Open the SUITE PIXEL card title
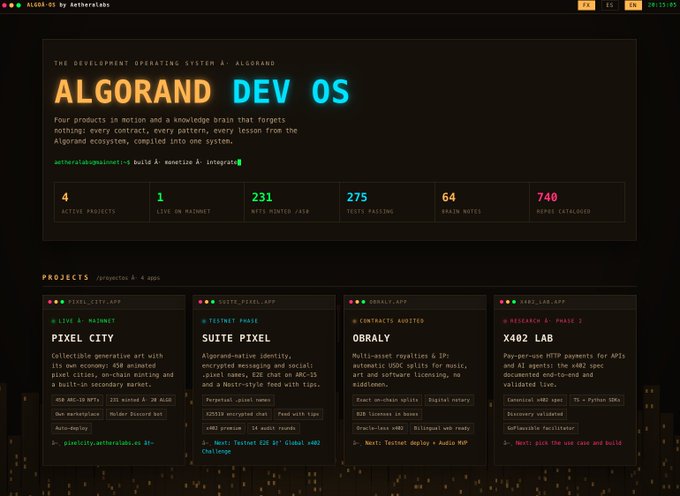 pyautogui.click(x=236, y=338)
